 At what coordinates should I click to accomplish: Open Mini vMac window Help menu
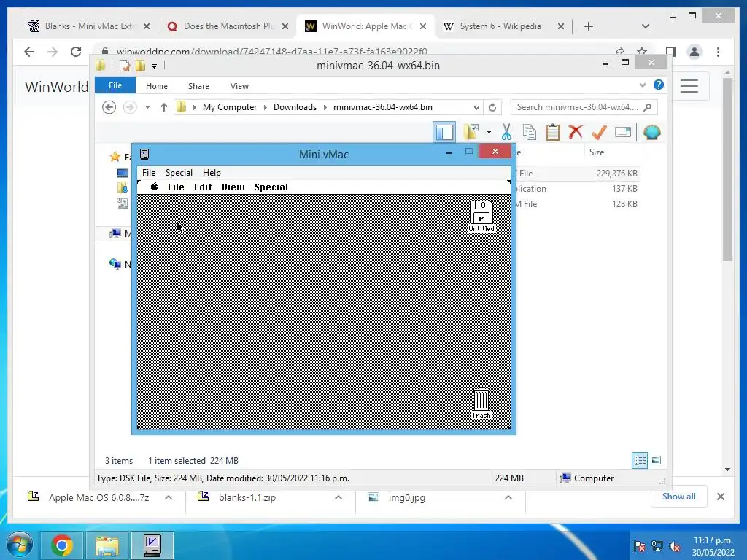click(212, 172)
